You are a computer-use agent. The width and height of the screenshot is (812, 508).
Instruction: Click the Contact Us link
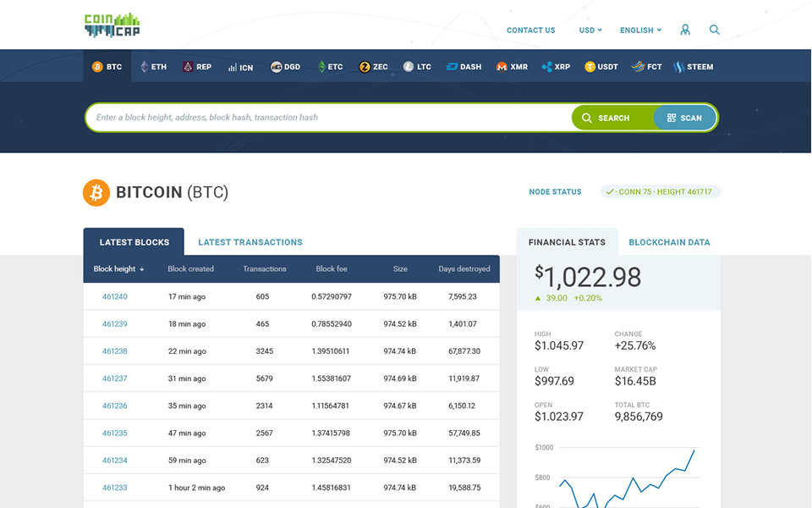pyautogui.click(x=530, y=30)
